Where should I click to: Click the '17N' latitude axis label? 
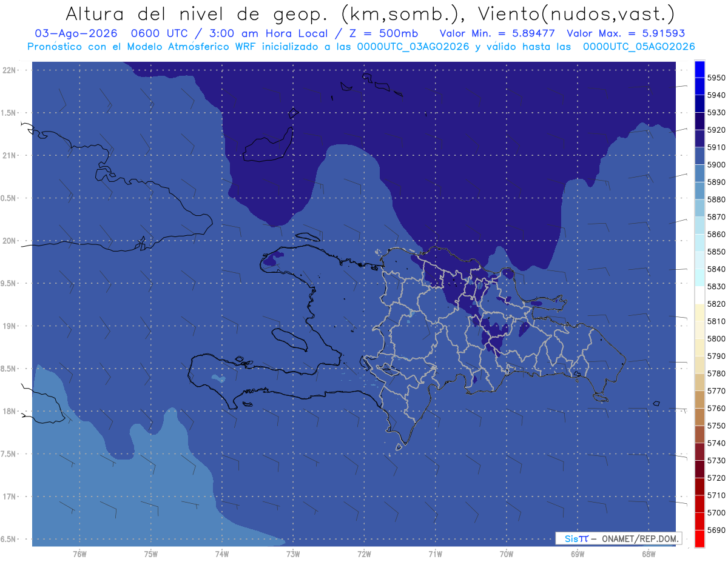10,497
